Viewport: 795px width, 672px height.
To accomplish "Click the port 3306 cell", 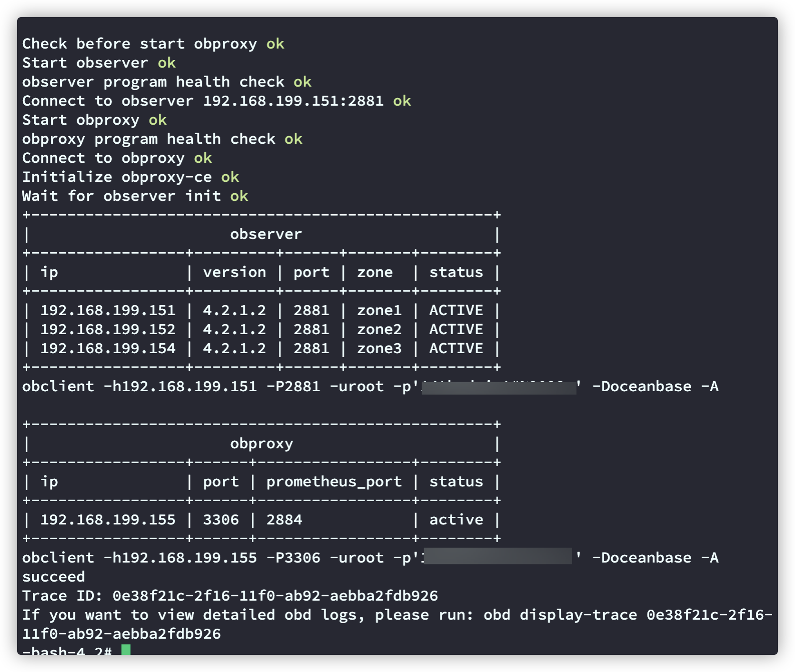I will pyautogui.click(x=221, y=520).
